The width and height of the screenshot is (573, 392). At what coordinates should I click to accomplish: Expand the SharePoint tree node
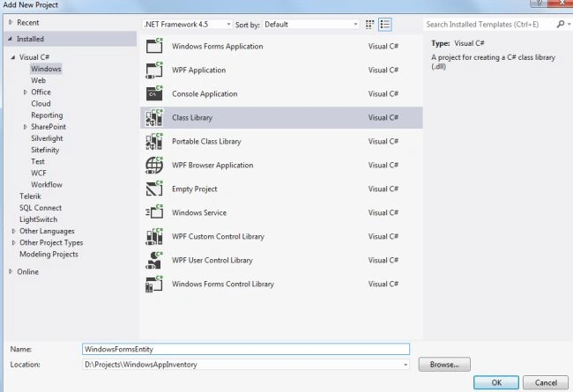[x=26, y=127]
